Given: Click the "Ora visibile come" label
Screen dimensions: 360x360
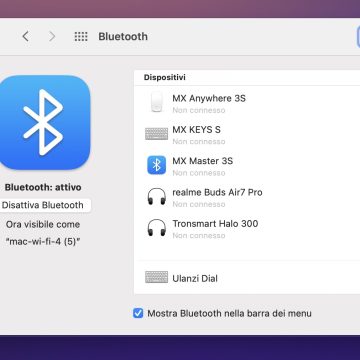Looking at the screenshot, I should tap(43, 224).
